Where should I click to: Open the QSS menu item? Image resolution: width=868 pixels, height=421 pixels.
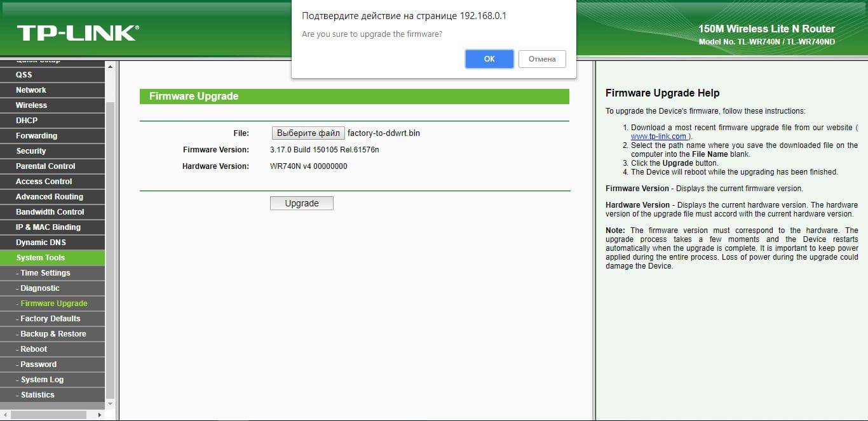(x=52, y=75)
